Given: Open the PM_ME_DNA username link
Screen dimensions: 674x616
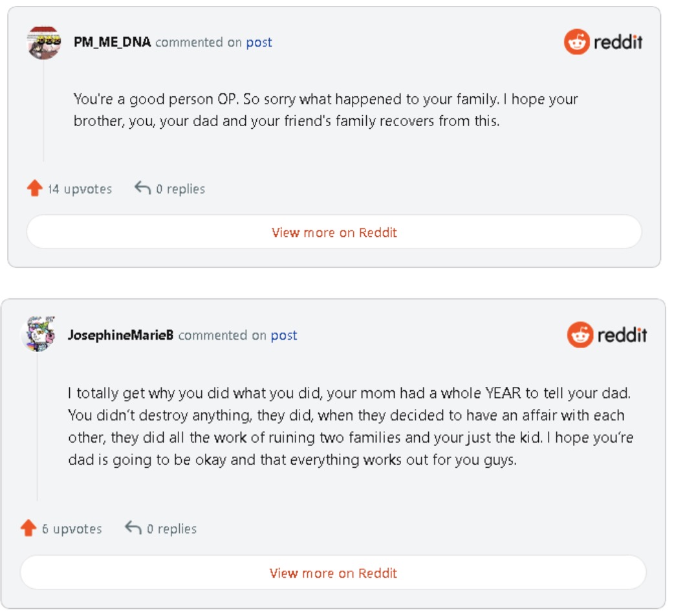Looking at the screenshot, I should pyautogui.click(x=112, y=42).
